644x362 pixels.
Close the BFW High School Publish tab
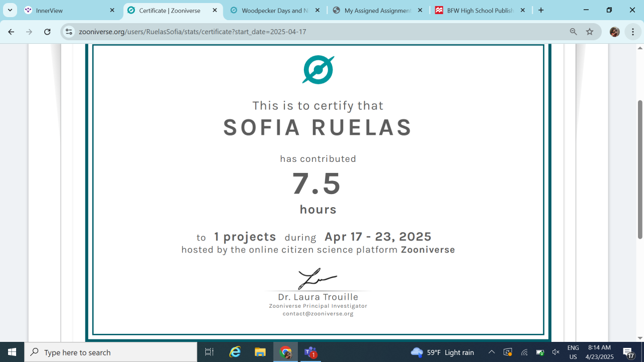pos(523,10)
